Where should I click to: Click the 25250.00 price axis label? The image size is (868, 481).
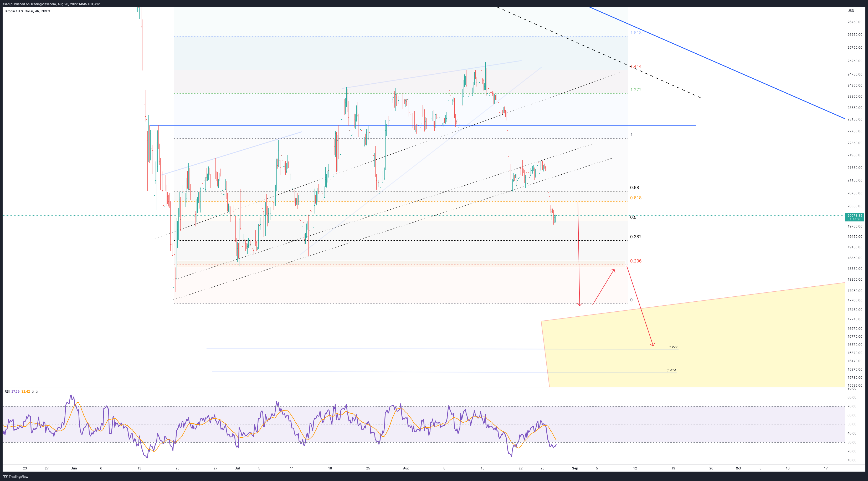click(855, 61)
